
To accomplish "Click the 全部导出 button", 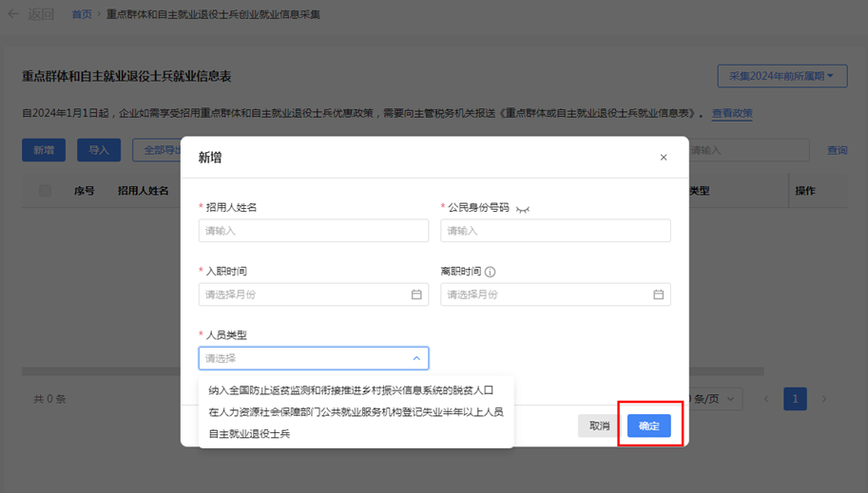I will pyautogui.click(x=157, y=150).
